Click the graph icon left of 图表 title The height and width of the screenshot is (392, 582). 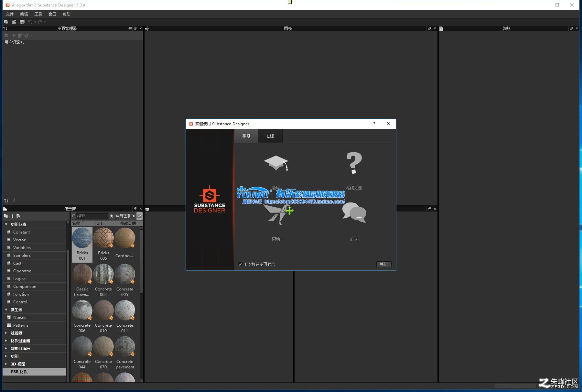pyautogui.click(x=147, y=28)
